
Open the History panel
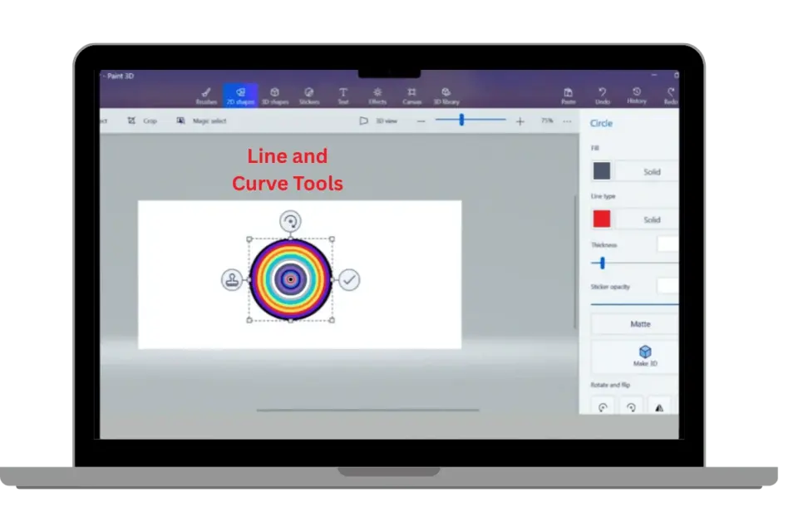[637, 96]
